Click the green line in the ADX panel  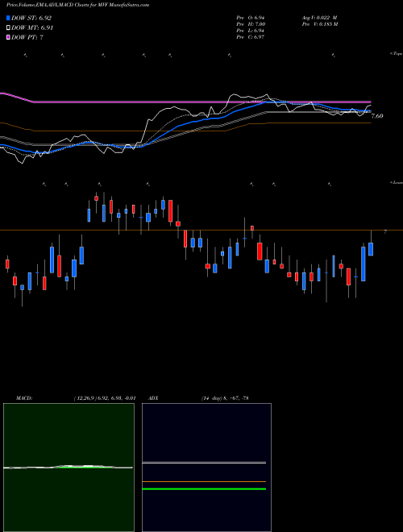[x=204, y=489]
